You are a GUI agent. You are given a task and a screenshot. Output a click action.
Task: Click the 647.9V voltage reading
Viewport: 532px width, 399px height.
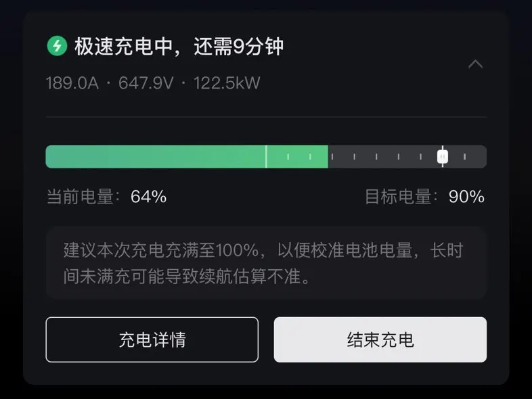tap(146, 83)
